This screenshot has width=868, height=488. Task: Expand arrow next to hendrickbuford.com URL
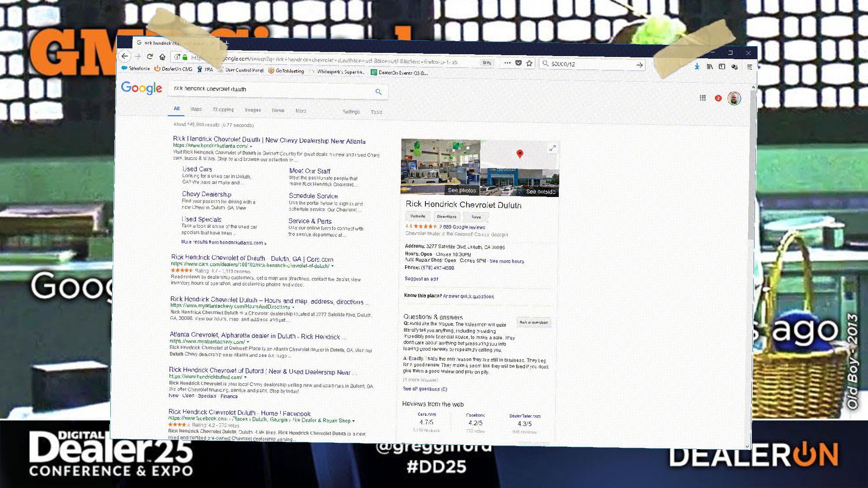click(x=245, y=377)
